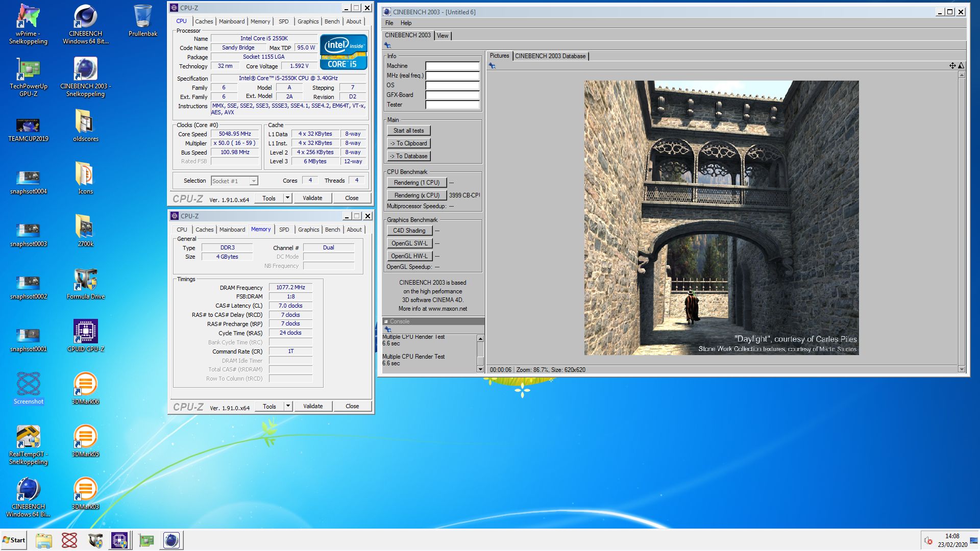Click console scrollbar down arrow
This screenshot has height=551, width=980.
[x=480, y=369]
